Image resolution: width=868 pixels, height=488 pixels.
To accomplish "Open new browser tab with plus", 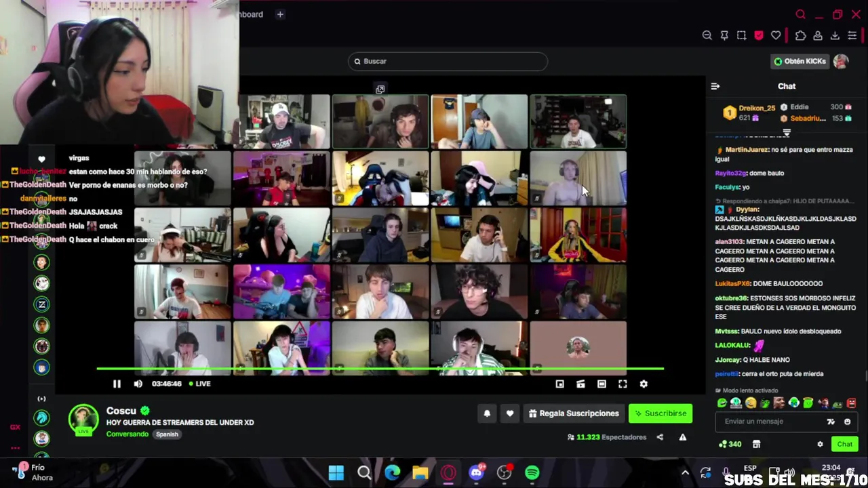I will click(280, 14).
